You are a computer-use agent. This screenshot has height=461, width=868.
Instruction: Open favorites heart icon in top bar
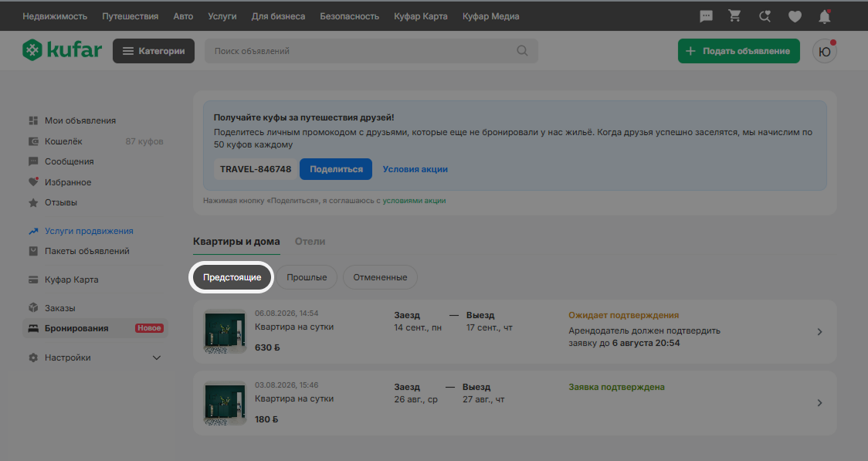pos(795,17)
